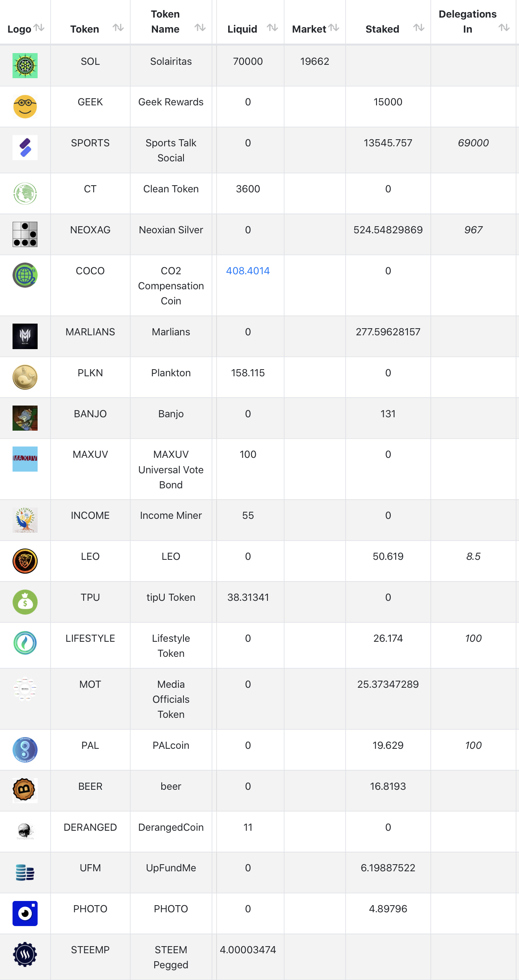
Task: Click the MAXUV token thumbnail image
Action: click(25, 459)
